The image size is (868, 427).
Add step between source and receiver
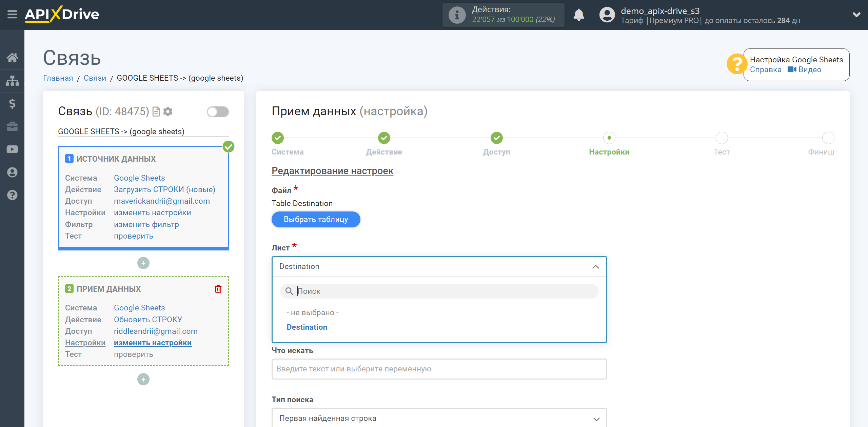(x=143, y=263)
